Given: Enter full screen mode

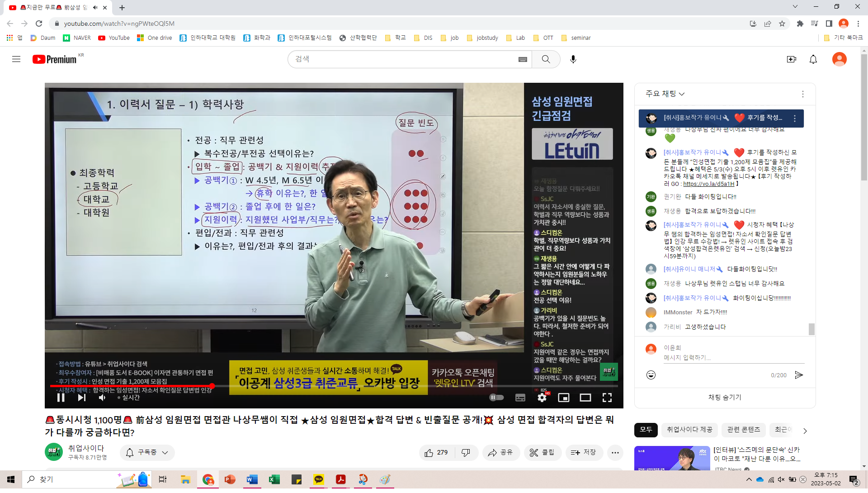Looking at the screenshot, I should coord(607,398).
